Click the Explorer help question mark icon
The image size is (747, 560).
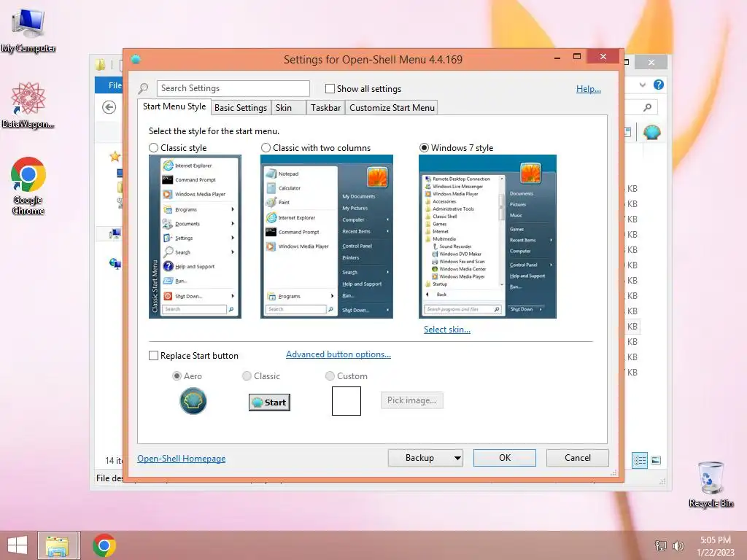click(659, 85)
